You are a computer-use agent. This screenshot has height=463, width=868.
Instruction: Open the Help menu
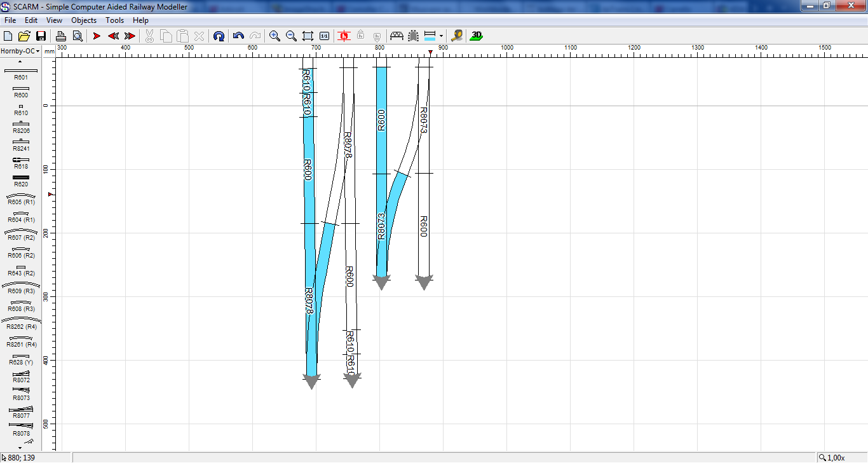tap(140, 20)
